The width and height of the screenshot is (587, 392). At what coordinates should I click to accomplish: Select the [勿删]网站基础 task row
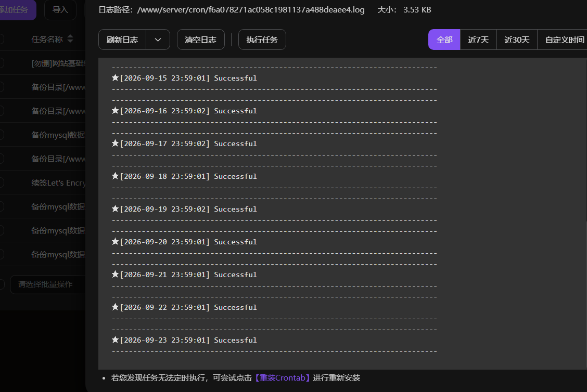[43, 63]
